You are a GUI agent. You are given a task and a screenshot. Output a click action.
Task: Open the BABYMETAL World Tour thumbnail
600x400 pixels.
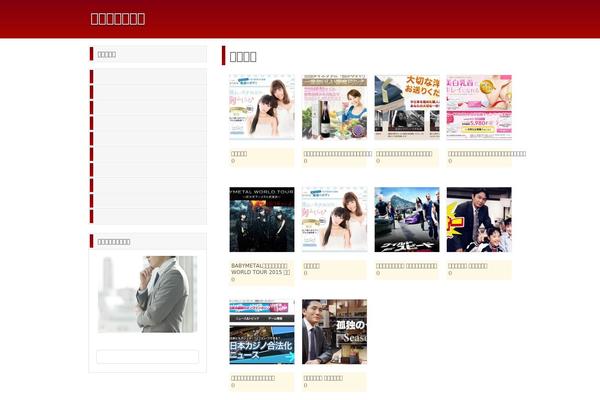pos(262,219)
